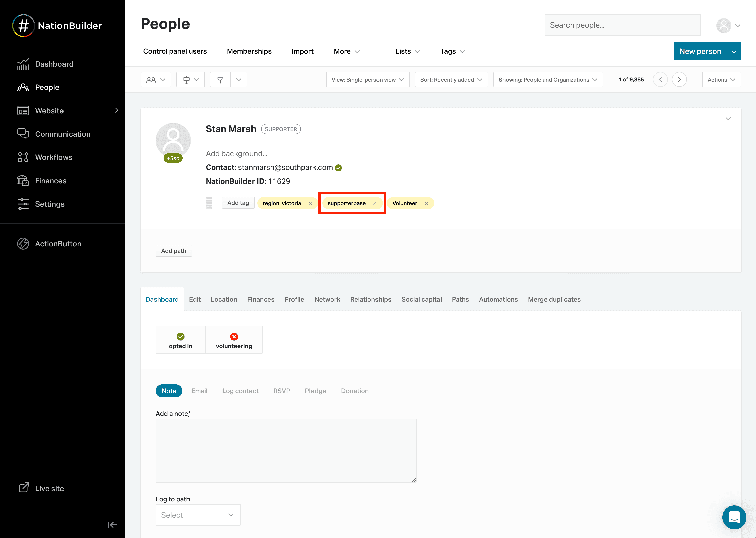Click the ActionButton lightning icon
The image size is (756, 538).
coord(23,244)
